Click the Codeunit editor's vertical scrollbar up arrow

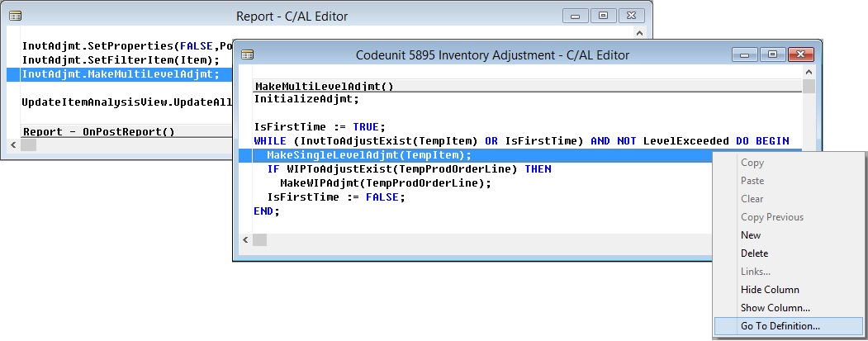[809, 73]
